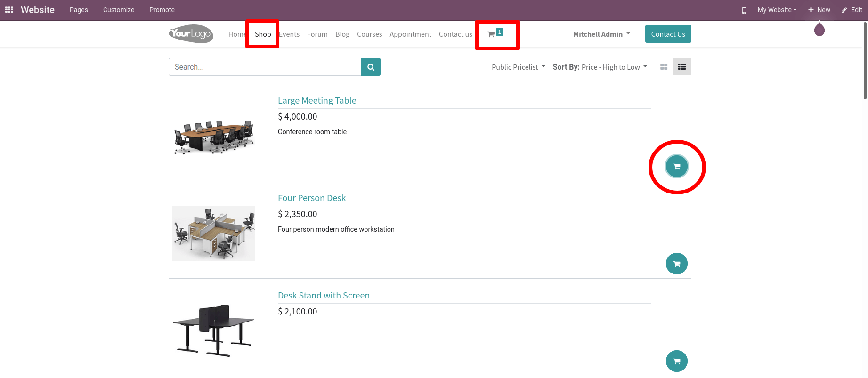Image resolution: width=868 pixels, height=378 pixels.
Task: Switch to list view layout
Action: point(681,67)
